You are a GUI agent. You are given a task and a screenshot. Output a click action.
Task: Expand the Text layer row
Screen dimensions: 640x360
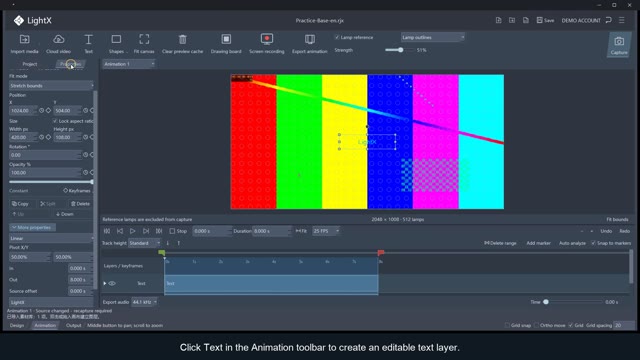(x=105, y=283)
